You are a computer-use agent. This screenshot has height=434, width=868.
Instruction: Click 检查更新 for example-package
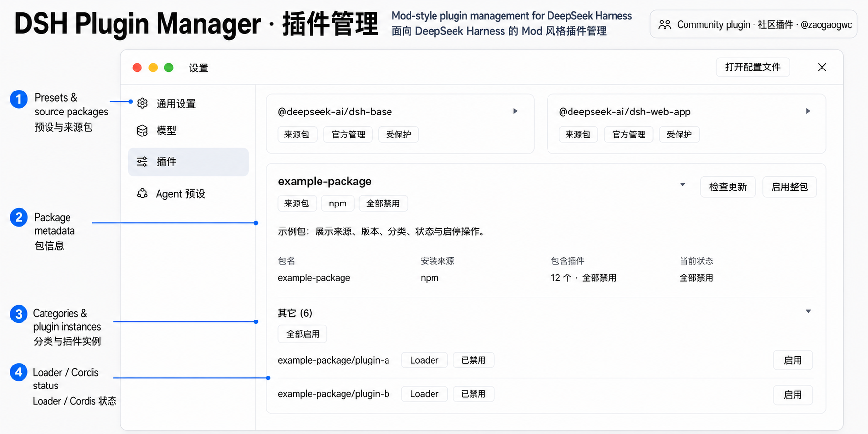(728, 187)
